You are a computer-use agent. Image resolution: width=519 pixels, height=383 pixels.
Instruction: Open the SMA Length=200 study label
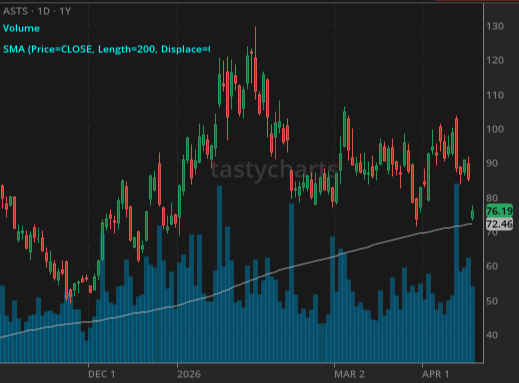(x=106, y=49)
